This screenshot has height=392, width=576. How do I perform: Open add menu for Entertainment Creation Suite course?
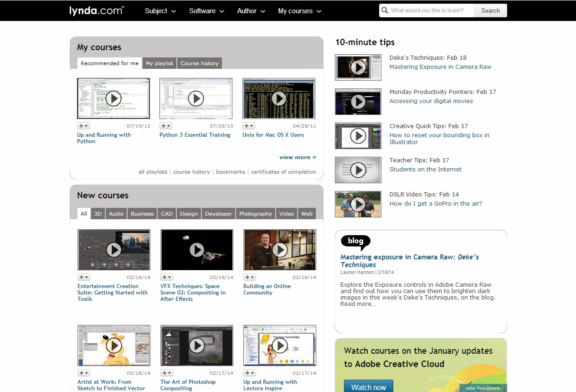pos(84,277)
